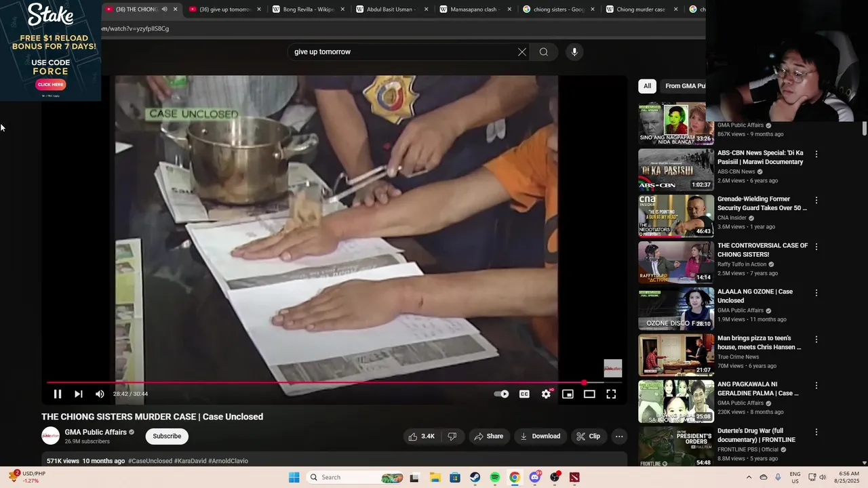Download the video

[x=540, y=436]
